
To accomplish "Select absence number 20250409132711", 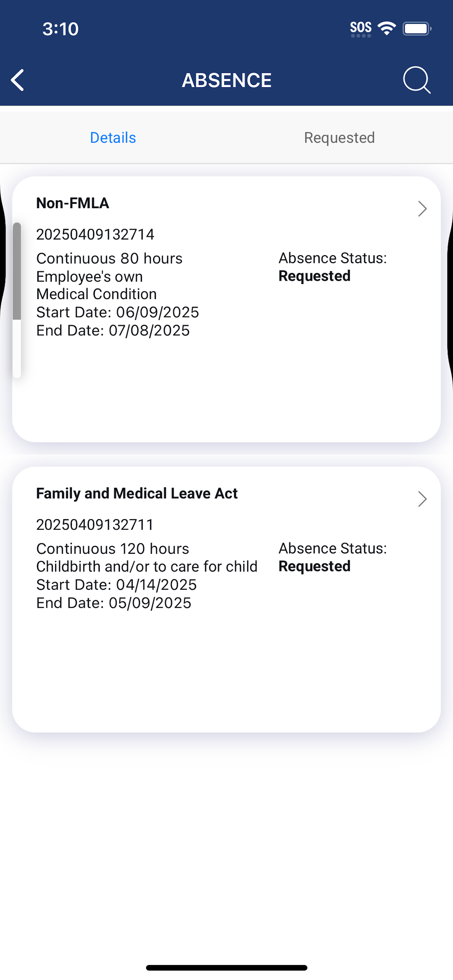I will point(95,525).
